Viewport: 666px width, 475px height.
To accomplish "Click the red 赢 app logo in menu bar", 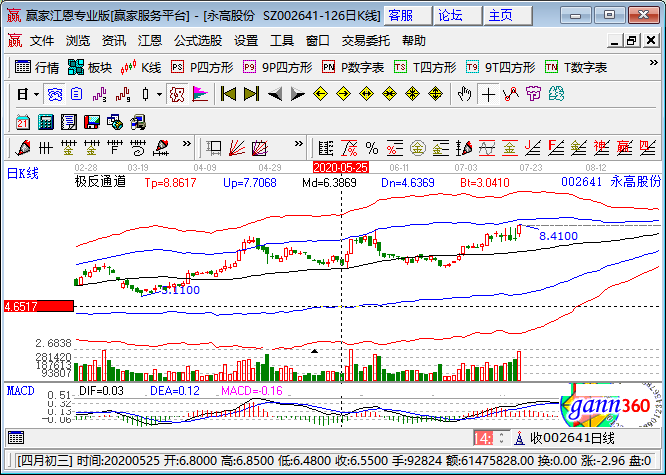I will (14, 41).
